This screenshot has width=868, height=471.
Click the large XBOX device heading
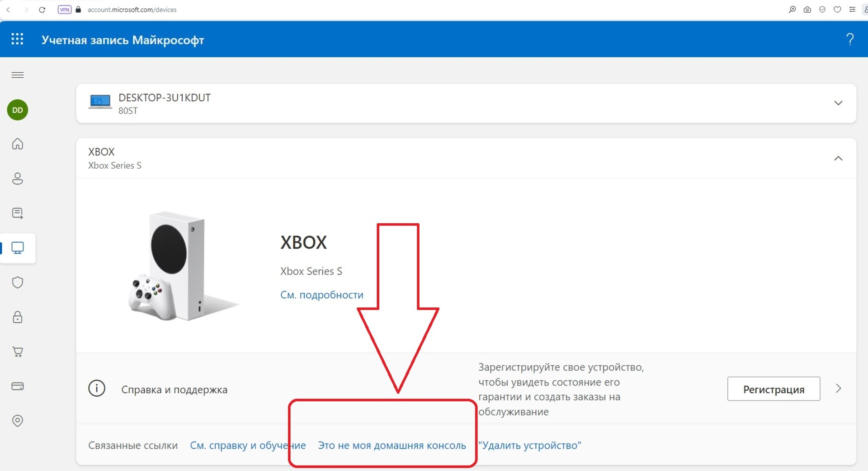[x=303, y=243]
